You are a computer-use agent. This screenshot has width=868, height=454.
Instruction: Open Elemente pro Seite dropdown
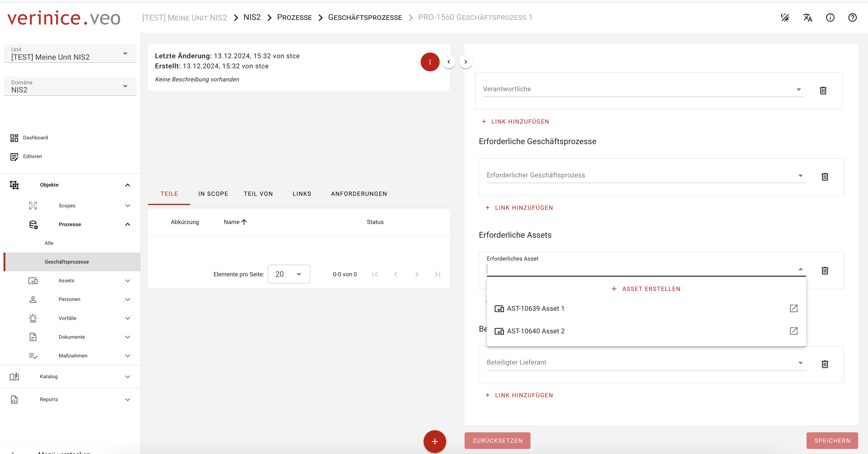(x=289, y=274)
